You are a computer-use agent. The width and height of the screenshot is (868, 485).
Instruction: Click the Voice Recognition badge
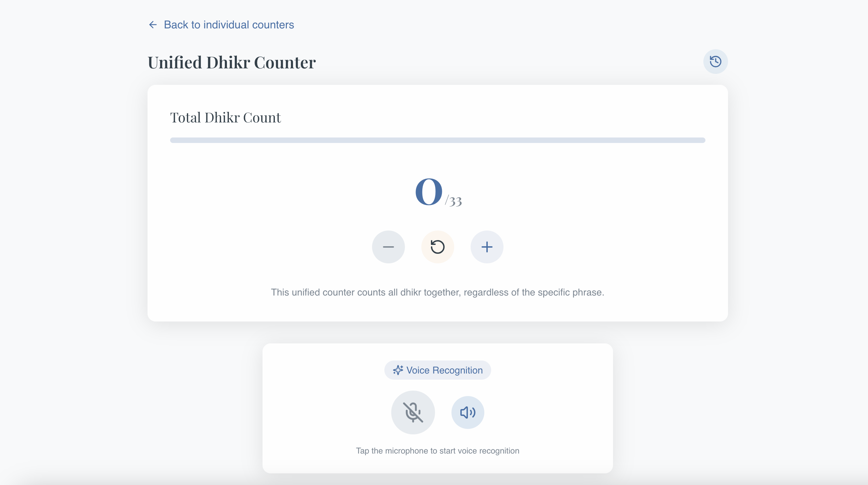pos(438,370)
